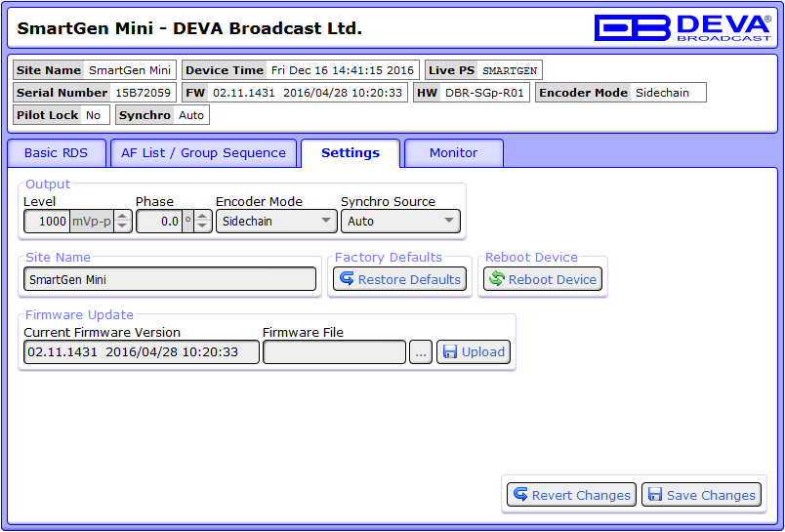785x532 pixels.
Task: Go to the Monitor tab
Action: click(454, 153)
